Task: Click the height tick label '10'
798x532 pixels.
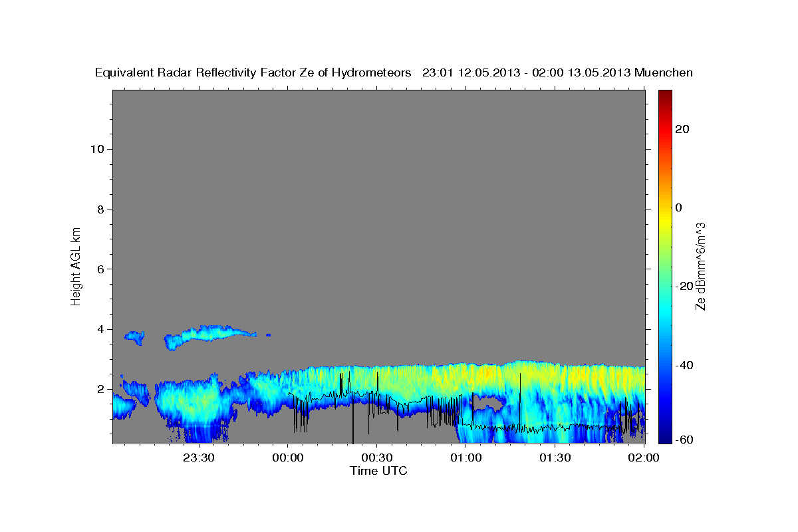Action: point(96,149)
